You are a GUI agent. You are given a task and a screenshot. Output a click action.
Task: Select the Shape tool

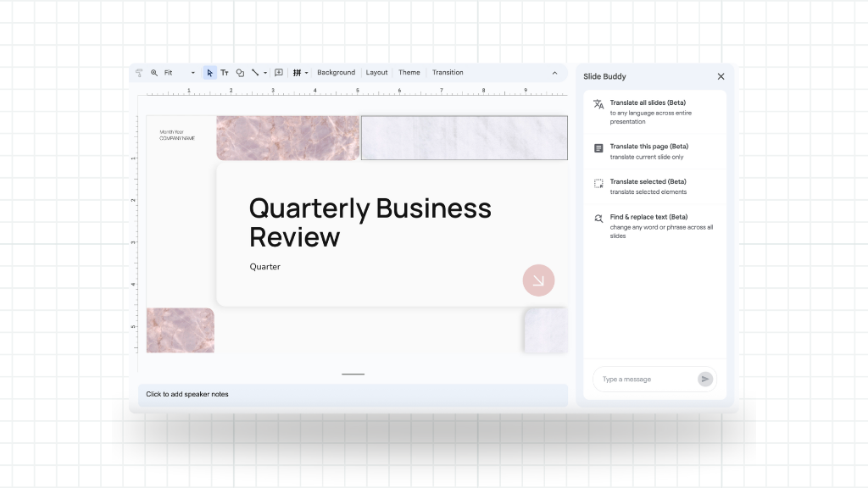(240, 73)
